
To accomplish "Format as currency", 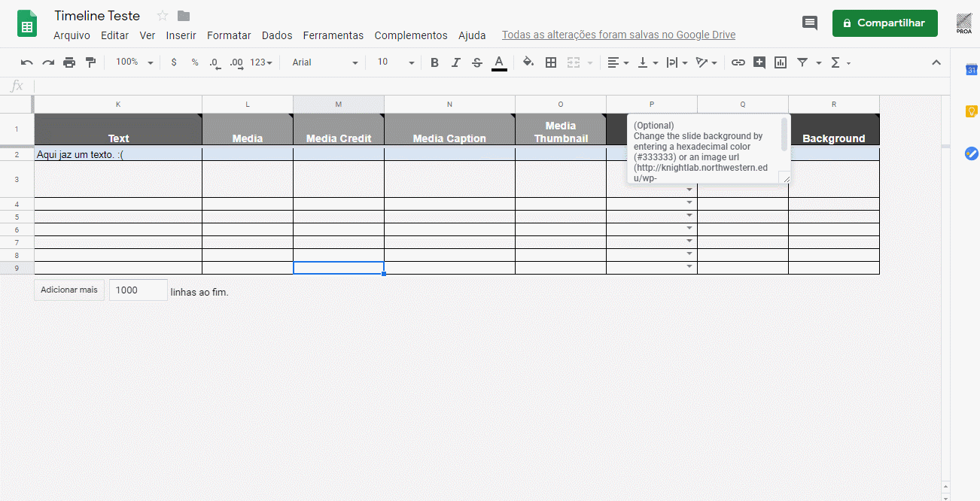I will (174, 62).
